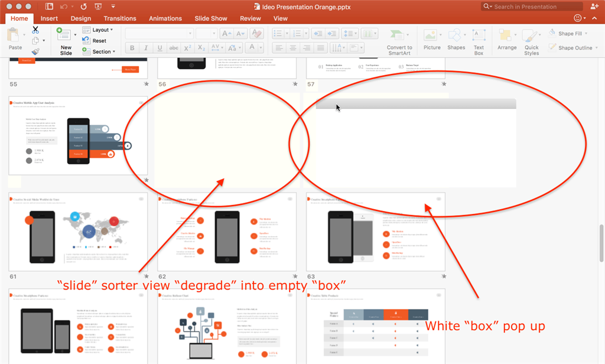The image size is (605, 364).
Task: Click the Shapes button
Action: point(456,40)
